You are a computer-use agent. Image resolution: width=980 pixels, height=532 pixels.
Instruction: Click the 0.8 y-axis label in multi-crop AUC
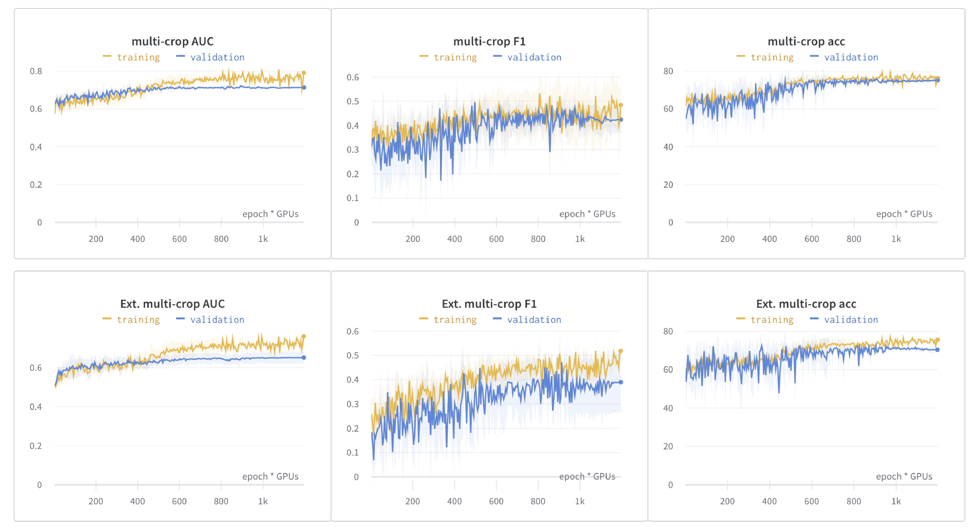click(36, 71)
